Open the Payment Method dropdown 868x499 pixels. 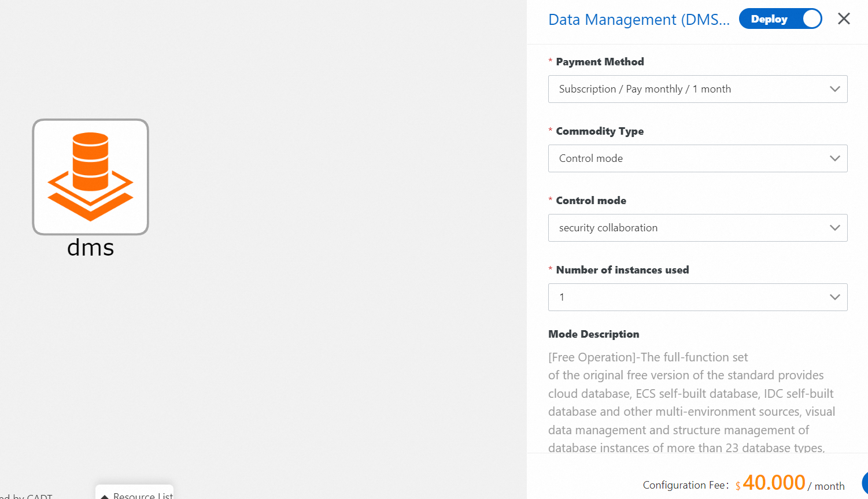[697, 89]
